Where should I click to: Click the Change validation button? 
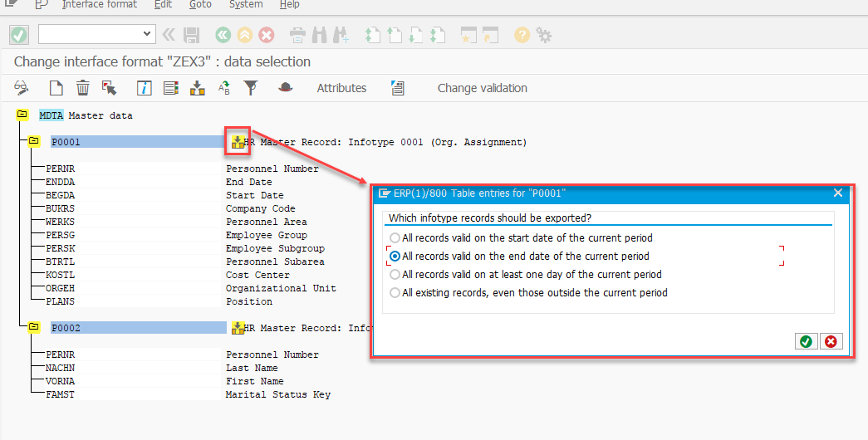(x=482, y=88)
